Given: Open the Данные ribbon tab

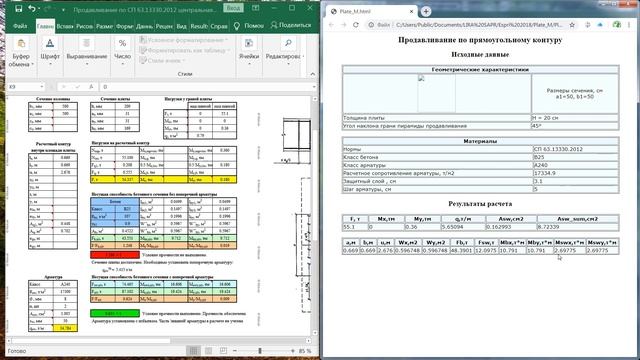Looking at the screenshot, I should click(144, 26).
